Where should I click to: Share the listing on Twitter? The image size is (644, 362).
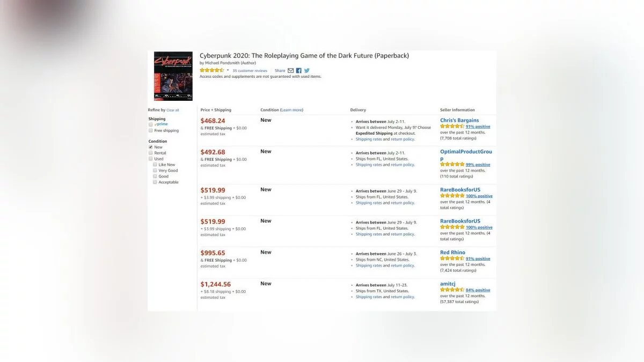307,70
